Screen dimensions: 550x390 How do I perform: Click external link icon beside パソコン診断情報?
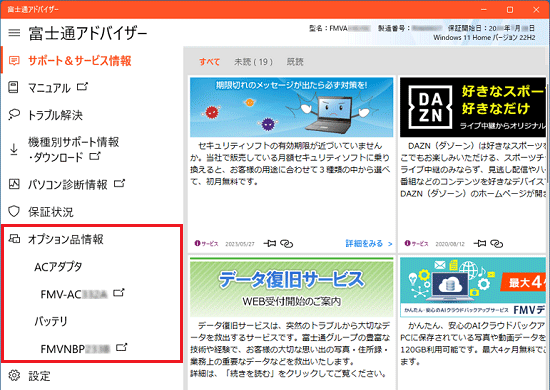click(x=119, y=183)
